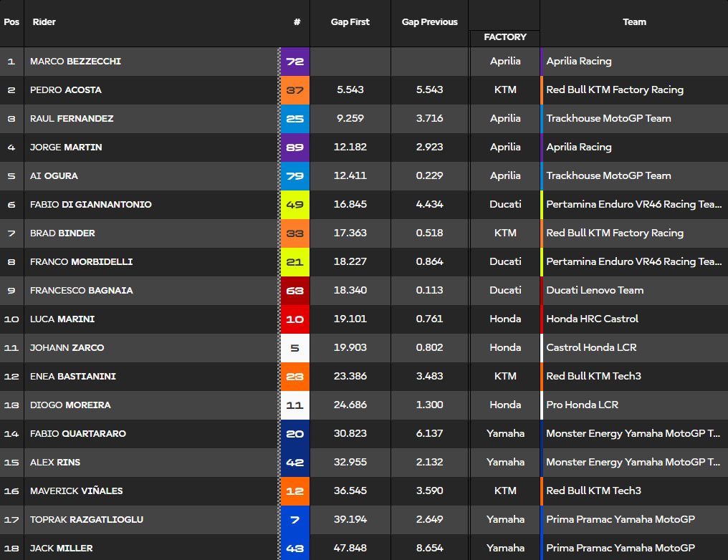Viewport: 728px width, 560px height.
Task: Sort by Gap First column header
Action: coord(350,22)
